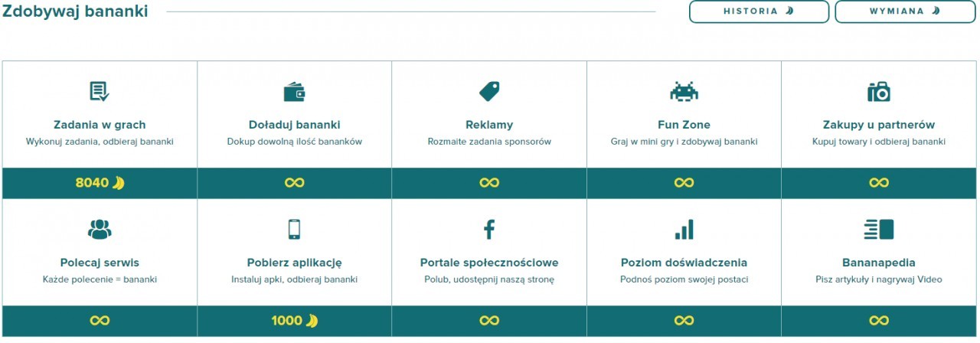Click the 8040 bananas reward bar
This screenshot has width=980, height=343.
(x=100, y=183)
